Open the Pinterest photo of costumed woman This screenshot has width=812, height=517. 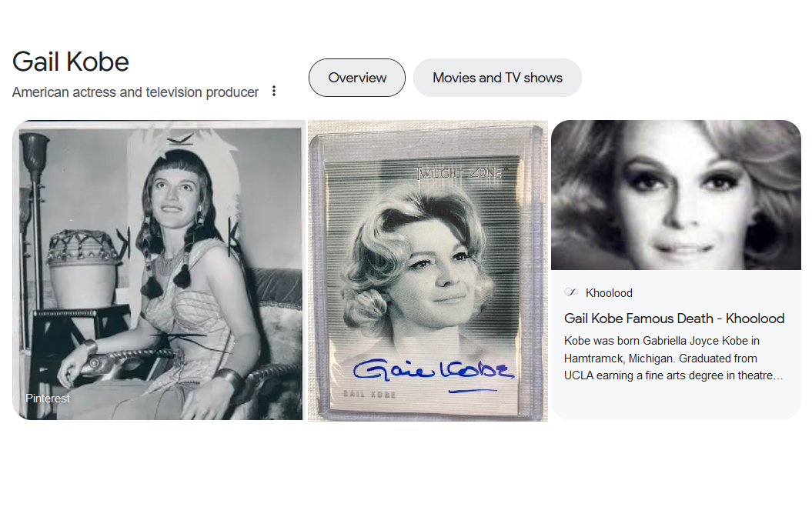[159, 270]
